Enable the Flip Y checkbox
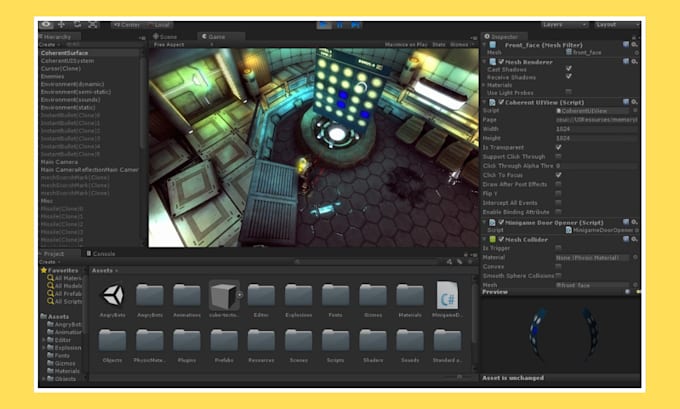 pyautogui.click(x=559, y=193)
